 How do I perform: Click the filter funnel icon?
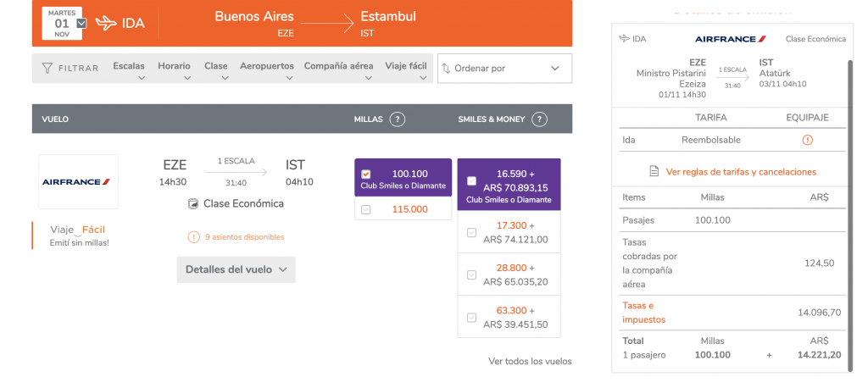47,68
